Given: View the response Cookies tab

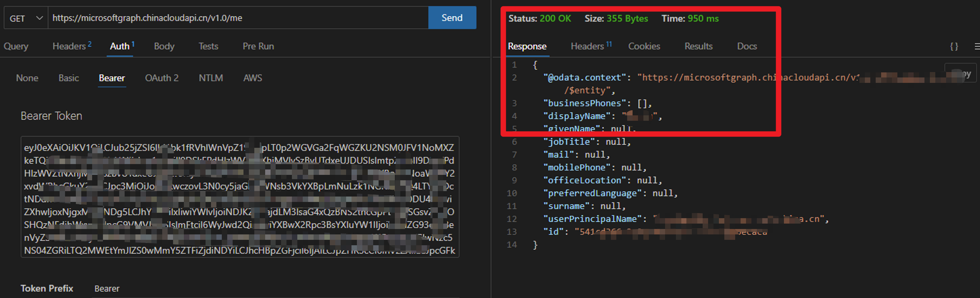Looking at the screenshot, I should point(644,46).
